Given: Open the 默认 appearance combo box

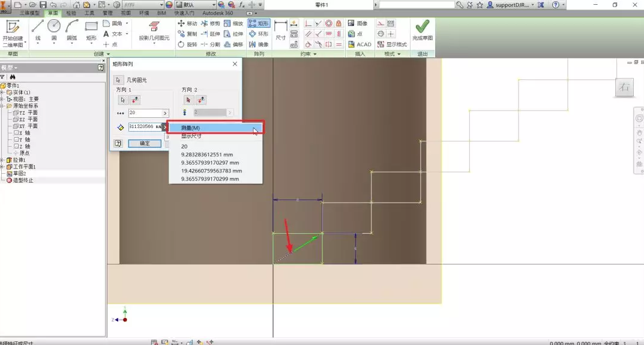Looking at the screenshot, I should 196,5.
